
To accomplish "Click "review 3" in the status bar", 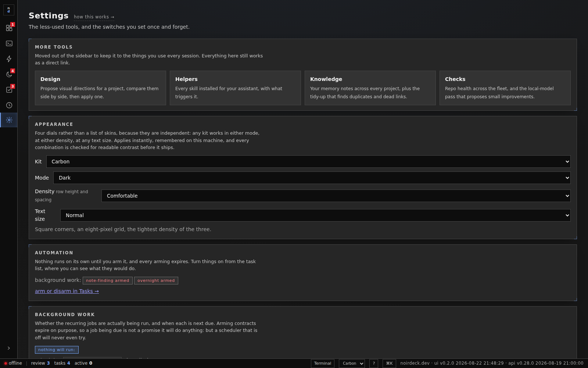I will [x=40, y=363].
